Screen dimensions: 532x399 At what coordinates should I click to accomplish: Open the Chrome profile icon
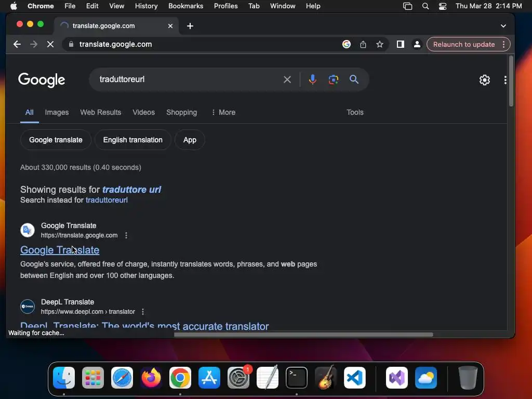point(417,44)
